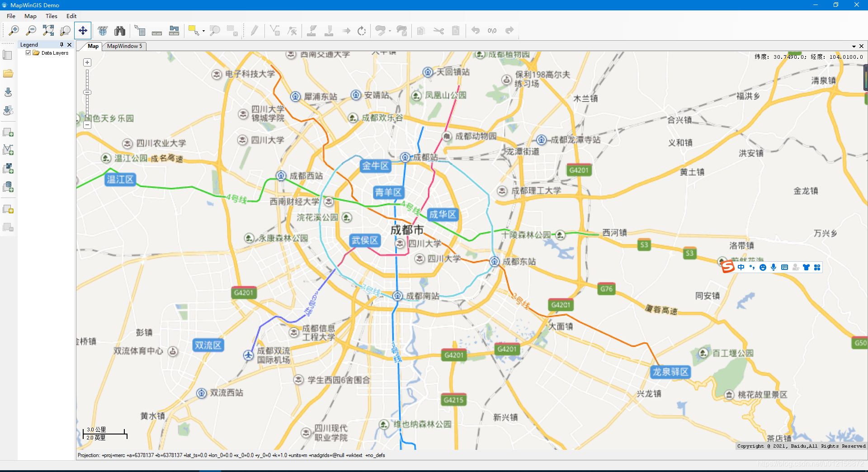868x472 pixels.
Task: Select the Zoom Out magnifier tool
Action: point(31,30)
